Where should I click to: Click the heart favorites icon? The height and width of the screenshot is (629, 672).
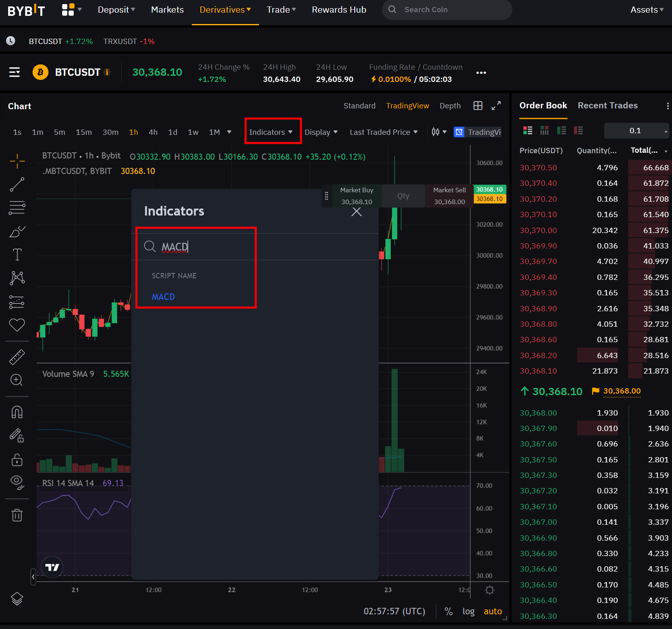tap(17, 325)
